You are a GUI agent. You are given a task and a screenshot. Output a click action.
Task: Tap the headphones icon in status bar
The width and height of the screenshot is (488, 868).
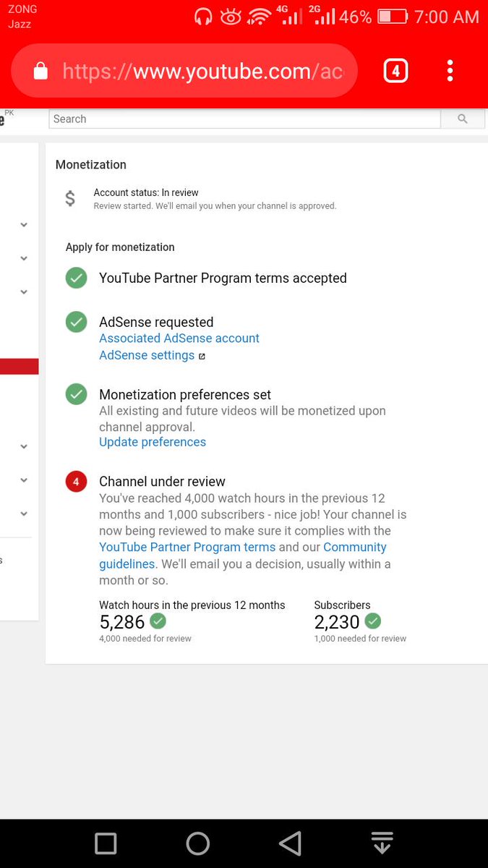[204, 16]
